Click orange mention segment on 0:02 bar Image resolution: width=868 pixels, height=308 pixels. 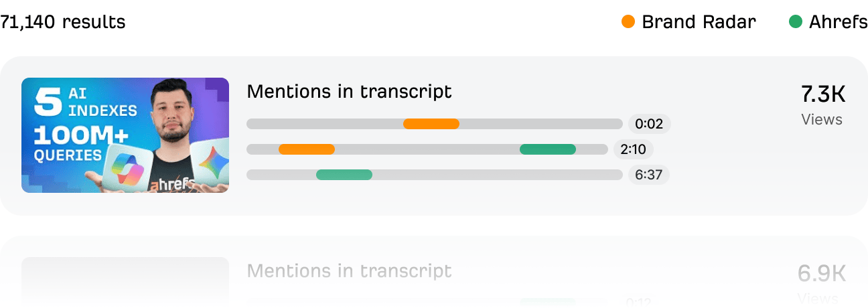pos(431,124)
